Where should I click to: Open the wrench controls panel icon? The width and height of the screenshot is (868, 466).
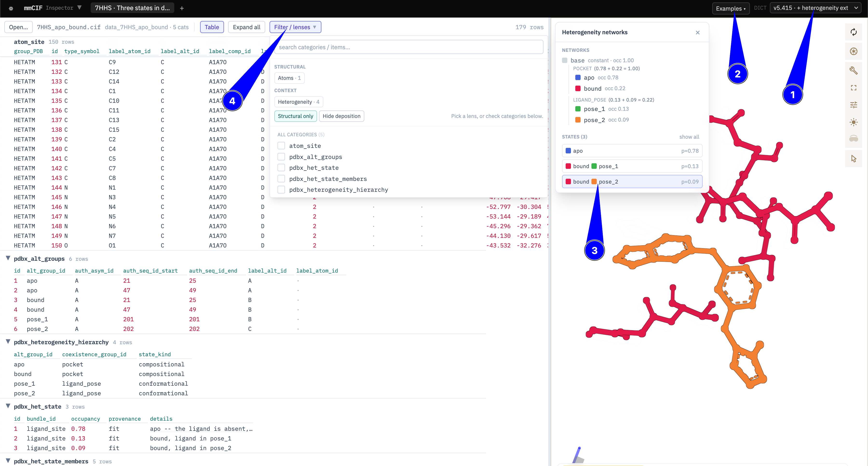coord(853,70)
